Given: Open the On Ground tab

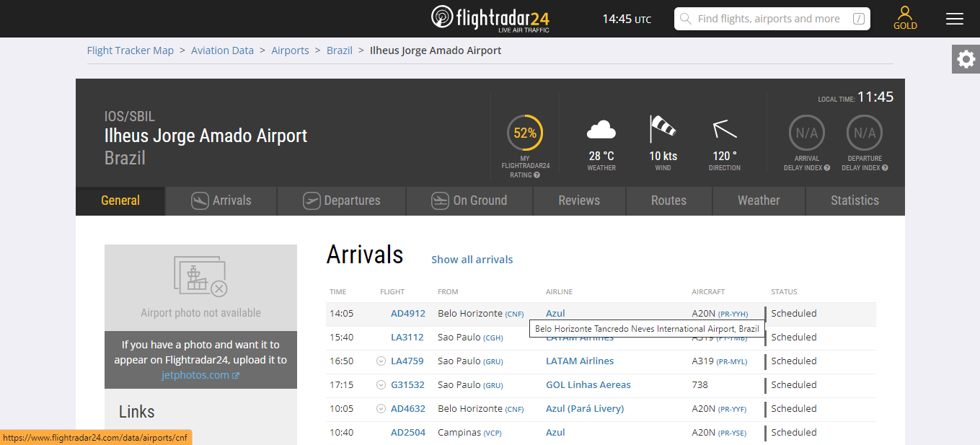Looking at the screenshot, I should [469, 201].
